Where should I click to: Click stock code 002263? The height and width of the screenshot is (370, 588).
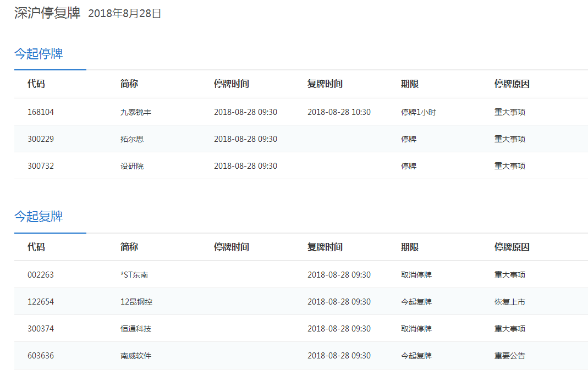point(41,275)
